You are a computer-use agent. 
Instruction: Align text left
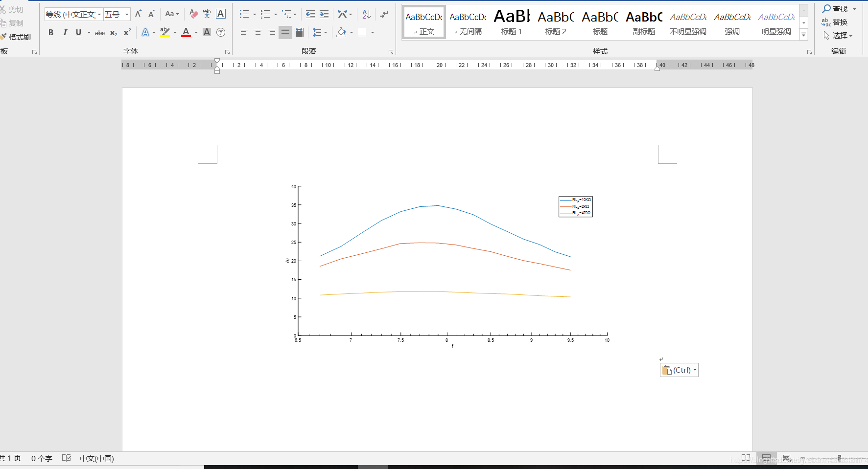click(x=244, y=33)
